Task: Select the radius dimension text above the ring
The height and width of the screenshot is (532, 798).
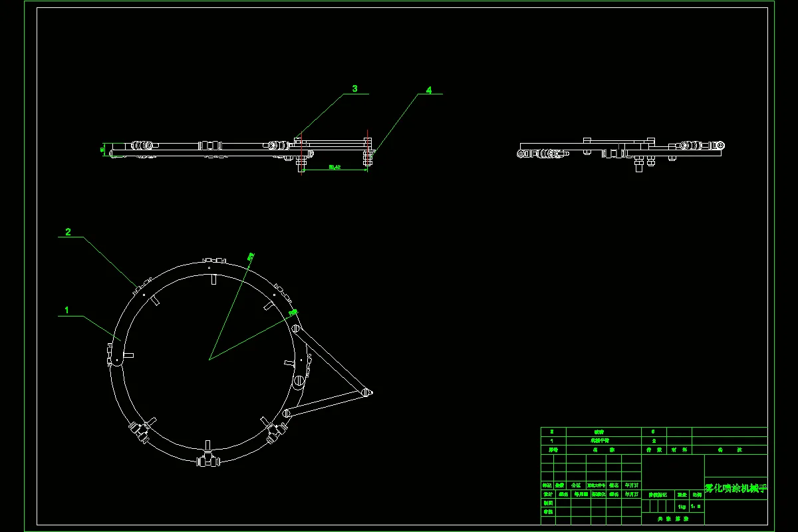Action: pyautogui.click(x=251, y=255)
